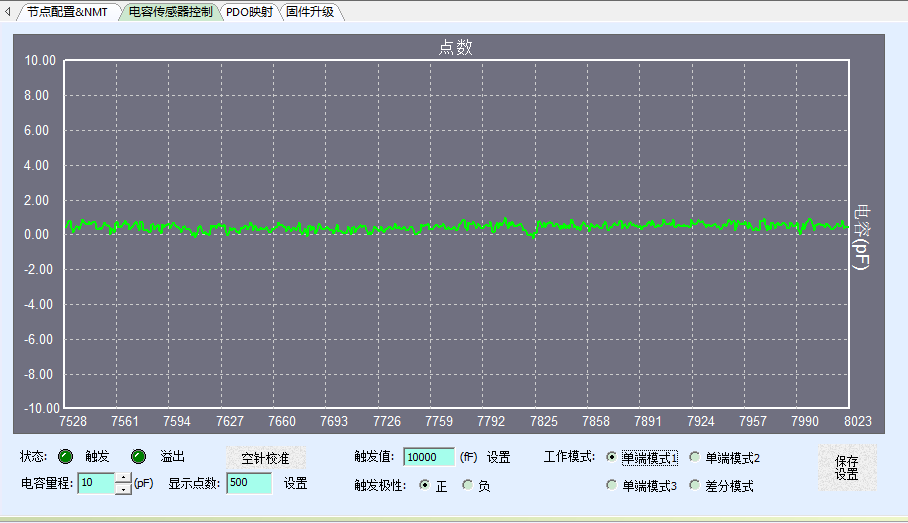Viewport: 908px width, 523px height.
Task: Click the 保存设置 button
Action: (x=846, y=467)
